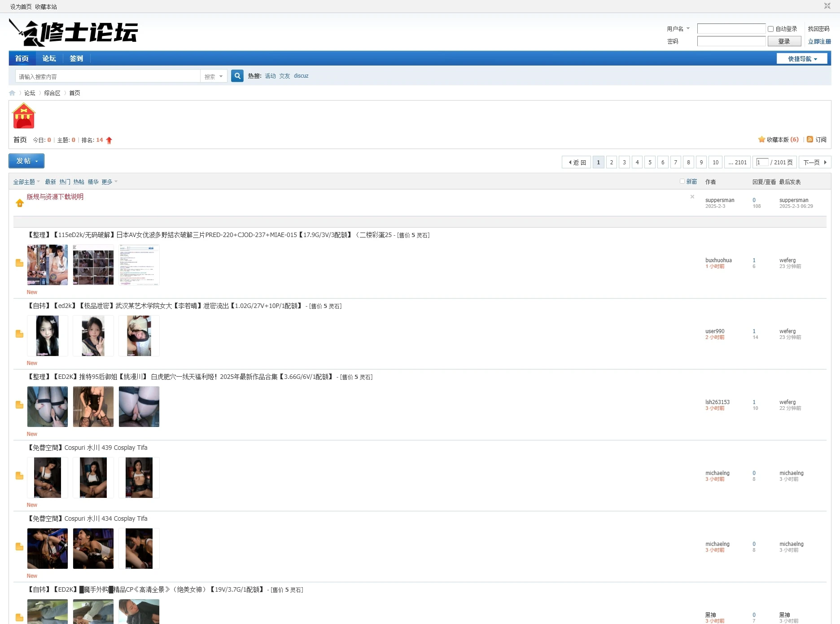
Task: Click the home icon in breadcrumb
Action: pos(12,93)
